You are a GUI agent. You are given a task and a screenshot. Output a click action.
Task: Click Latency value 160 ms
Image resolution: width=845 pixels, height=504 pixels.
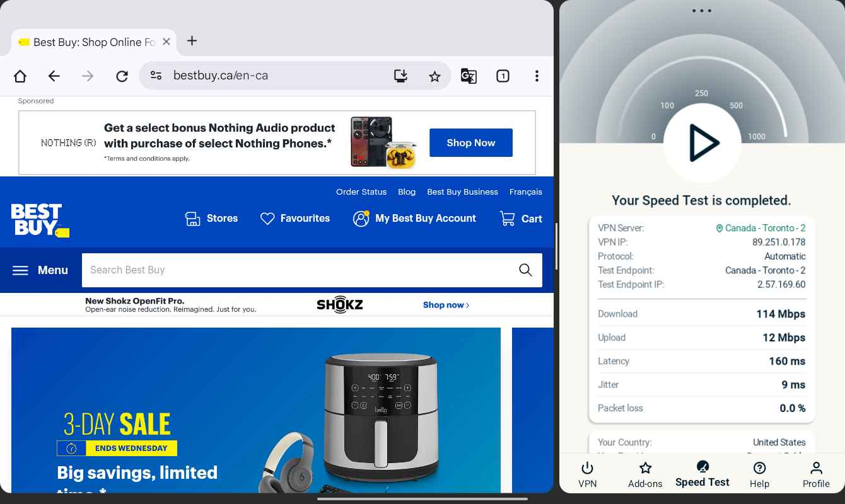pos(787,361)
